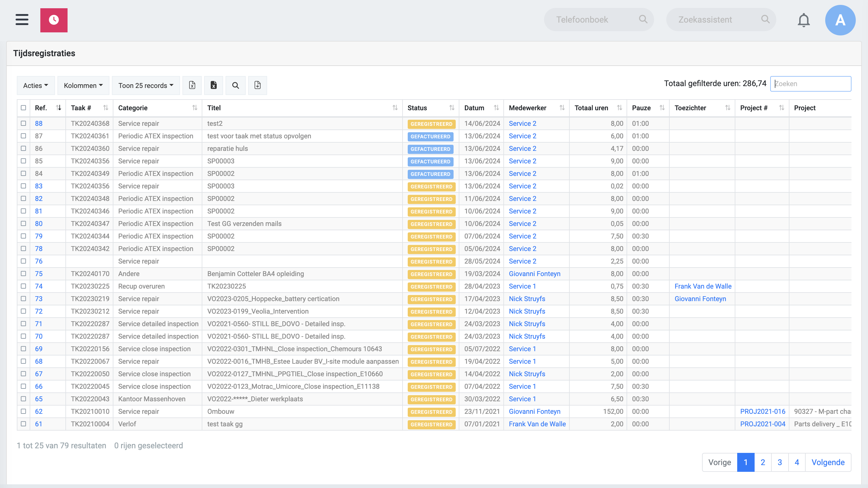
Task: Go to page 3
Action: tap(780, 462)
